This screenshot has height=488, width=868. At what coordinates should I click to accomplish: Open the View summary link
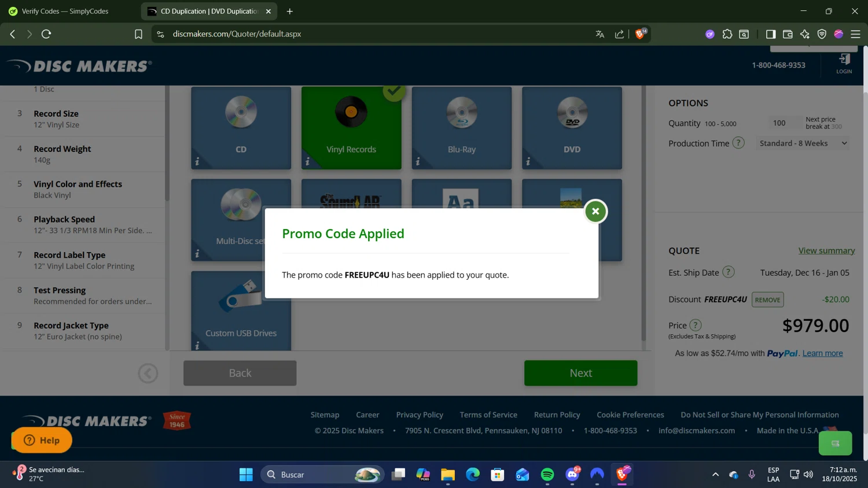click(826, 250)
